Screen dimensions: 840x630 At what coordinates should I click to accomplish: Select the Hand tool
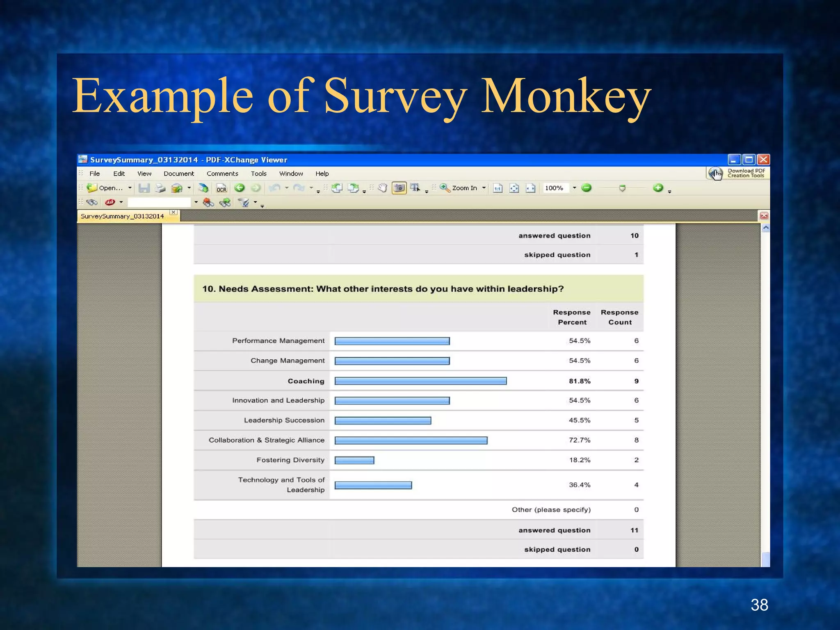[382, 188]
